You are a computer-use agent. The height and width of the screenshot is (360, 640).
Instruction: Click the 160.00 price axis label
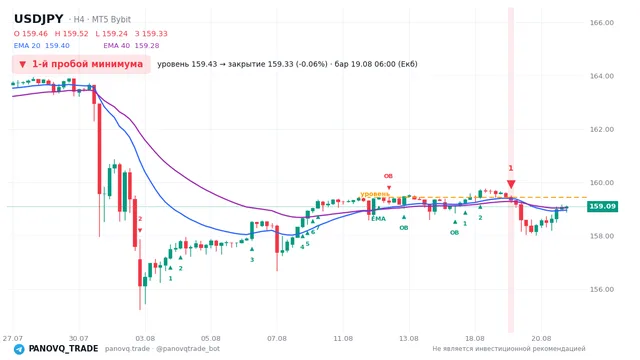point(601,182)
